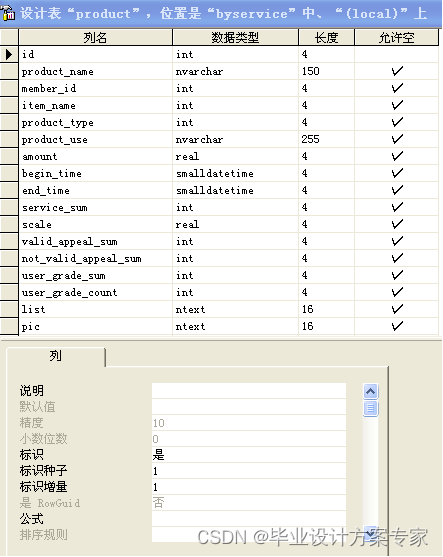The height and width of the screenshot is (557, 443).
Task: Open ntext data type cell of list
Action: click(236, 309)
